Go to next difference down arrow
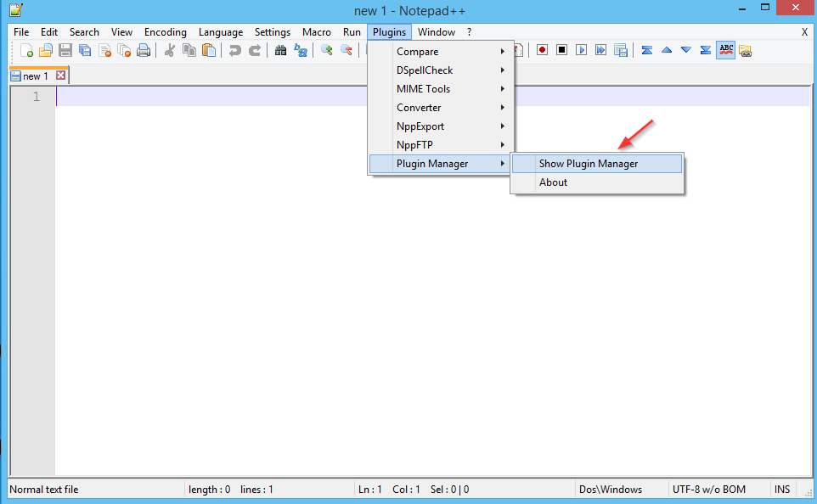Screen dimensions: 817x504 [x=685, y=51]
